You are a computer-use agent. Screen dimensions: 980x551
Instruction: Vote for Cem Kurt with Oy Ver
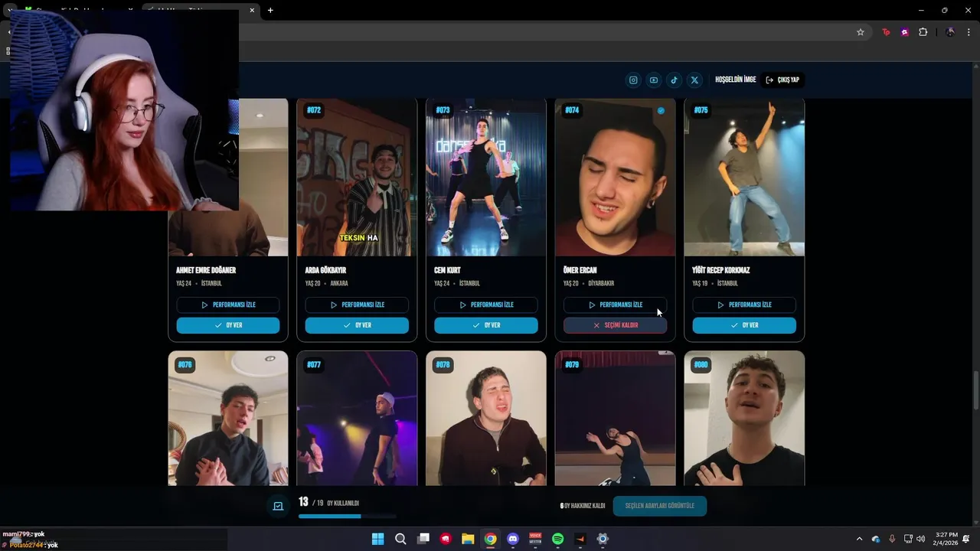click(x=485, y=325)
